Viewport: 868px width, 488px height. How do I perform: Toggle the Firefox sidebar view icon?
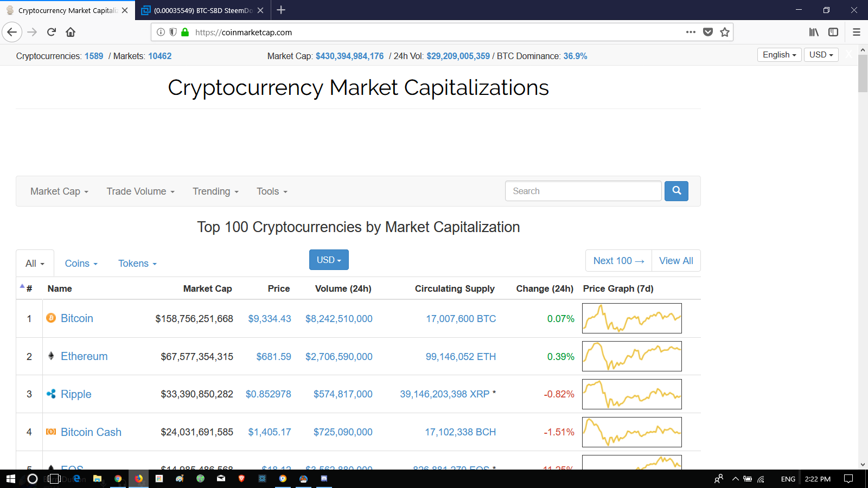833,32
